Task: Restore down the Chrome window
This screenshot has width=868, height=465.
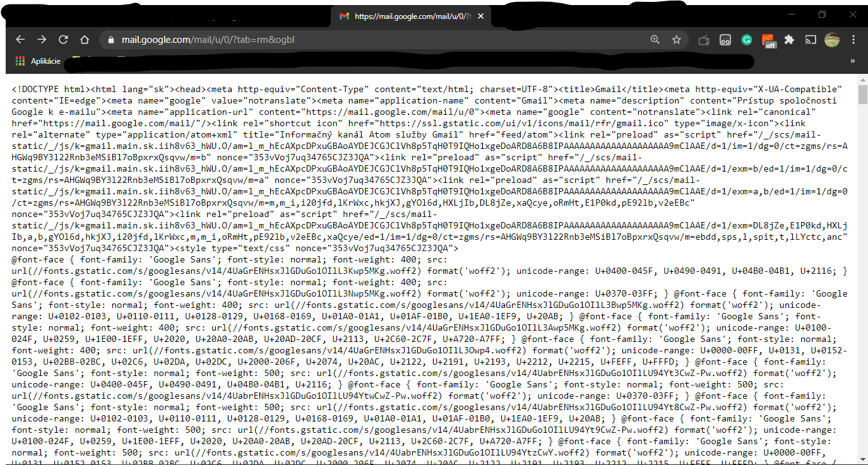Action: pos(822,15)
